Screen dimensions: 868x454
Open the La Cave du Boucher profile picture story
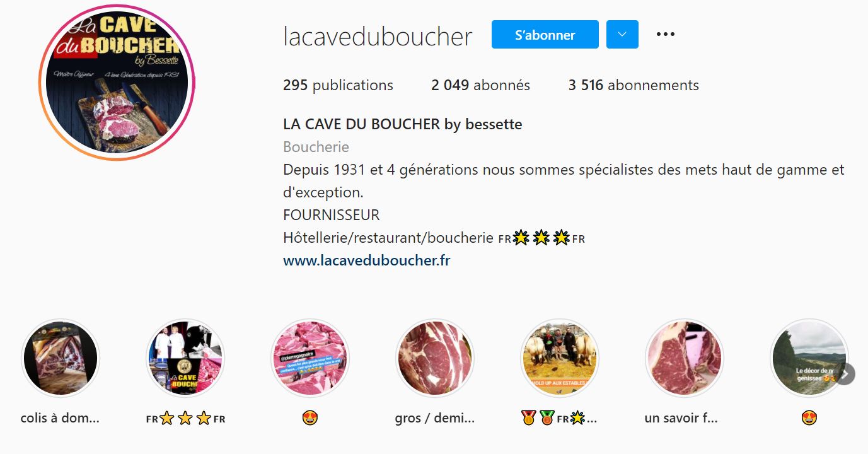(x=117, y=83)
